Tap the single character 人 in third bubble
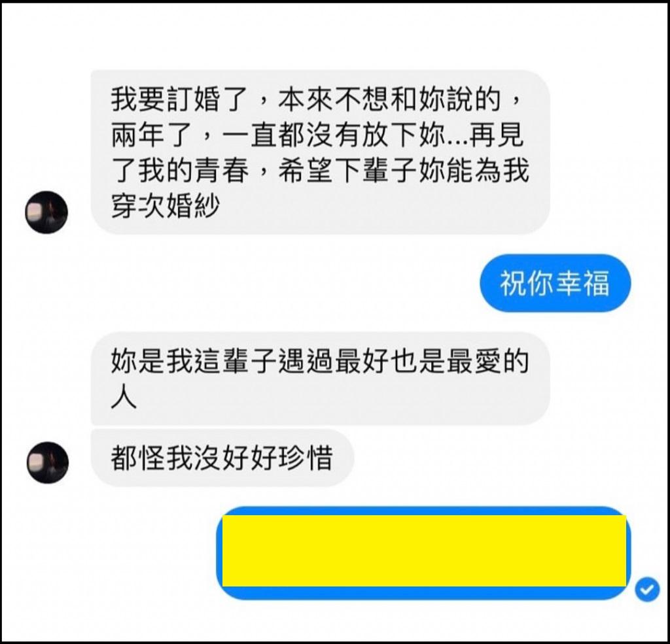The image size is (670, 644). (x=124, y=396)
